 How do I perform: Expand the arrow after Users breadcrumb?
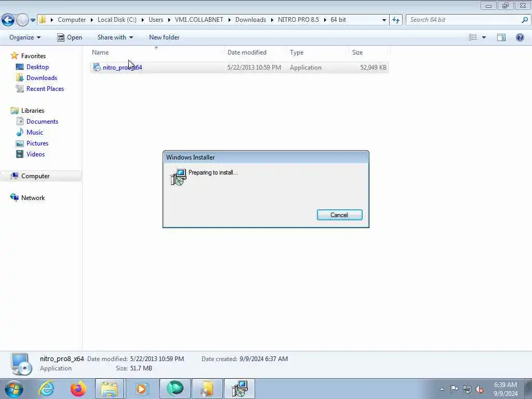pyautogui.click(x=169, y=20)
